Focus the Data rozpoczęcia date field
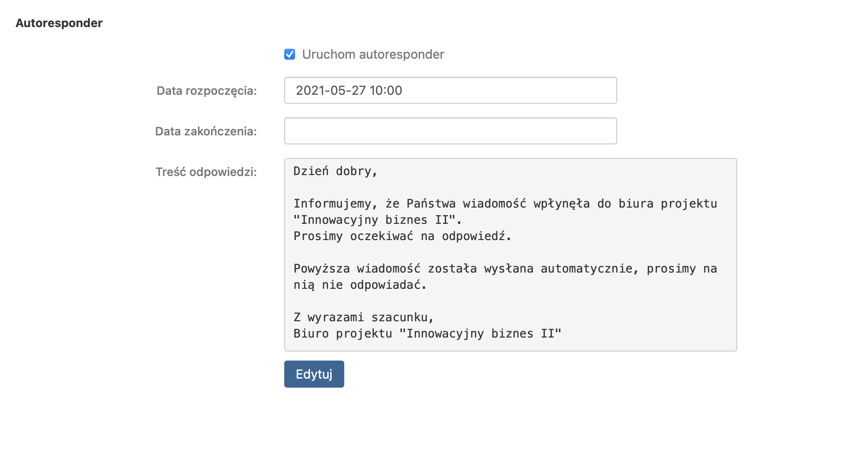This screenshot has width=868, height=463. tap(450, 90)
